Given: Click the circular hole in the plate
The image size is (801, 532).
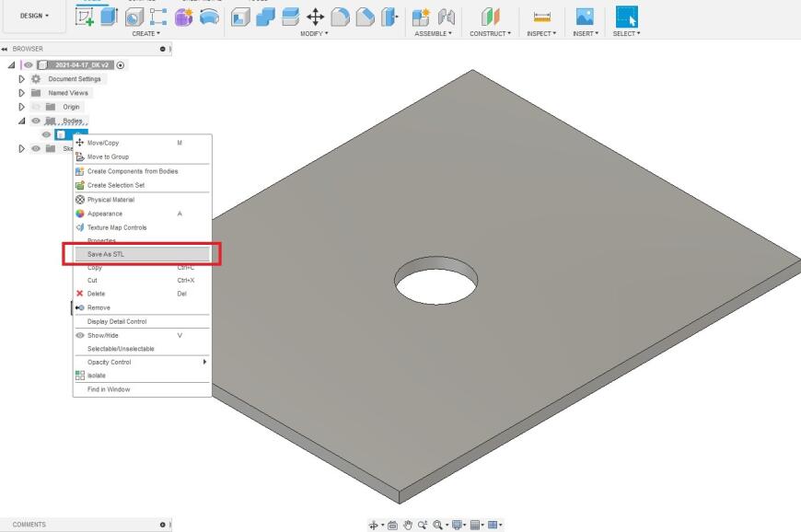Looking at the screenshot, I should pos(435,281).
